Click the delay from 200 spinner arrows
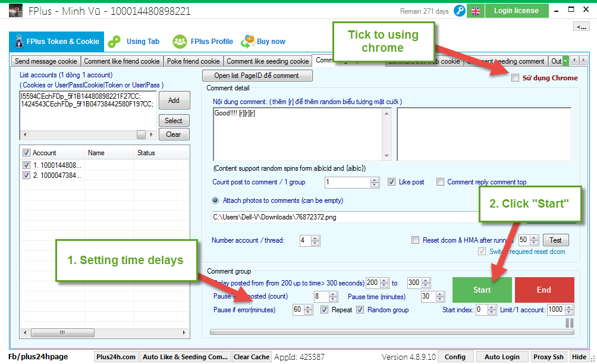The height and width of the screenshot is (364, 597). click(x=385, y=283)
